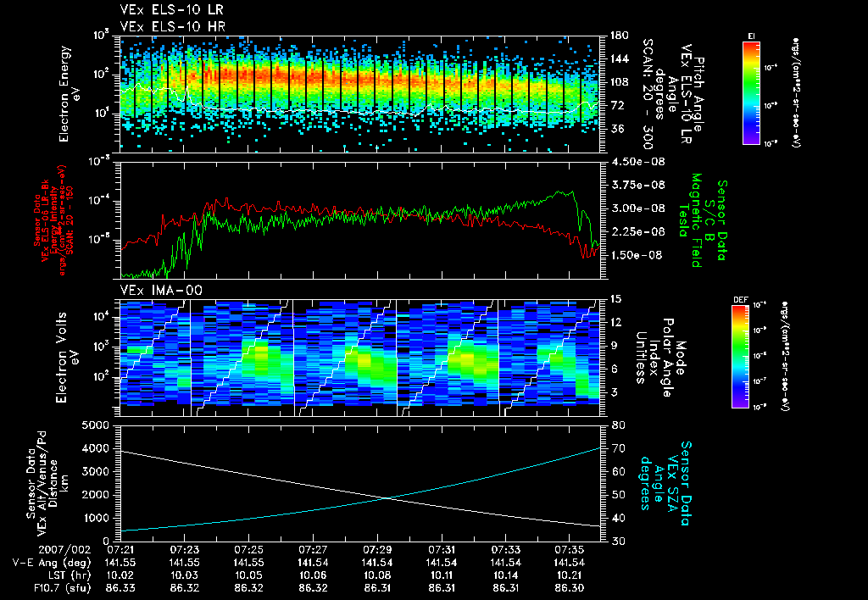Click the LST value 10.02
Viewport: 868px width, 600px height.
(x=120, y=575)
